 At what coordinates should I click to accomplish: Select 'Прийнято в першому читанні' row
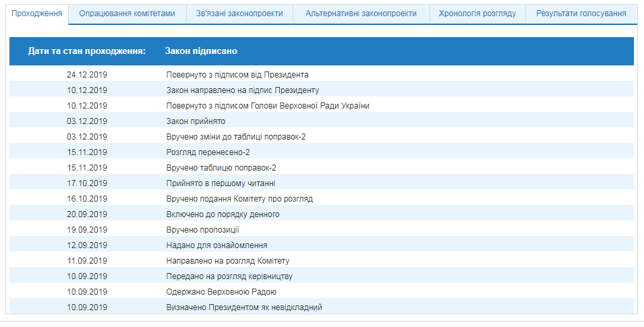pyautogui.click(x=221, y=183)
